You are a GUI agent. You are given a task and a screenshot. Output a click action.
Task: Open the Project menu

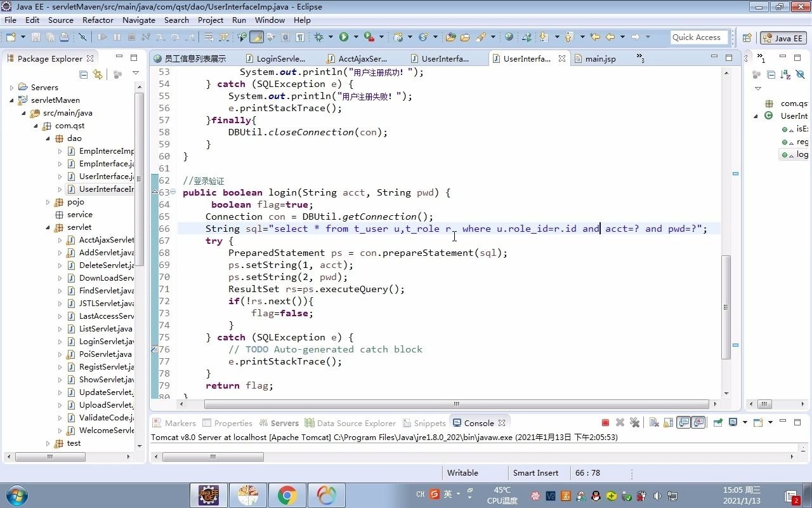[x=211, y=20]
